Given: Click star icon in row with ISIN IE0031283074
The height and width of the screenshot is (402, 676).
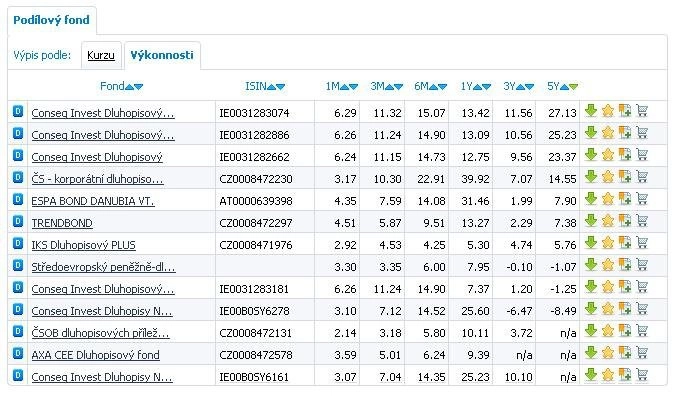Looking at the screenshot, I should point(607,111).
